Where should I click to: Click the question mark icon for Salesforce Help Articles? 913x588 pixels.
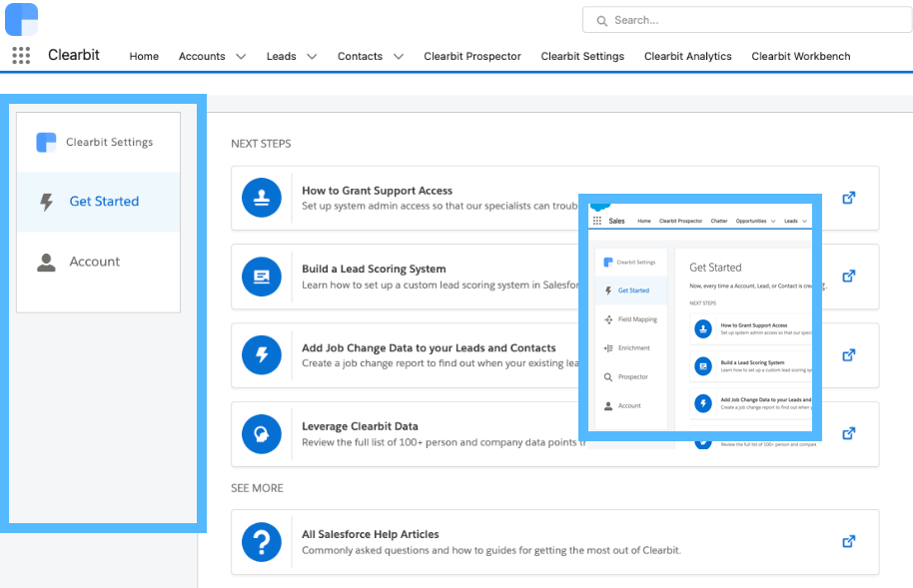point(262,542)
